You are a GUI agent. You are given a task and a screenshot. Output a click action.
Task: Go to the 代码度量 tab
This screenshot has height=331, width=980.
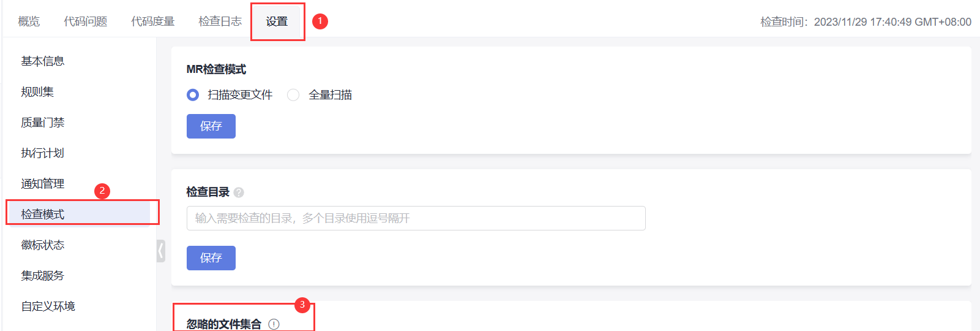click(x=153, y=21)
